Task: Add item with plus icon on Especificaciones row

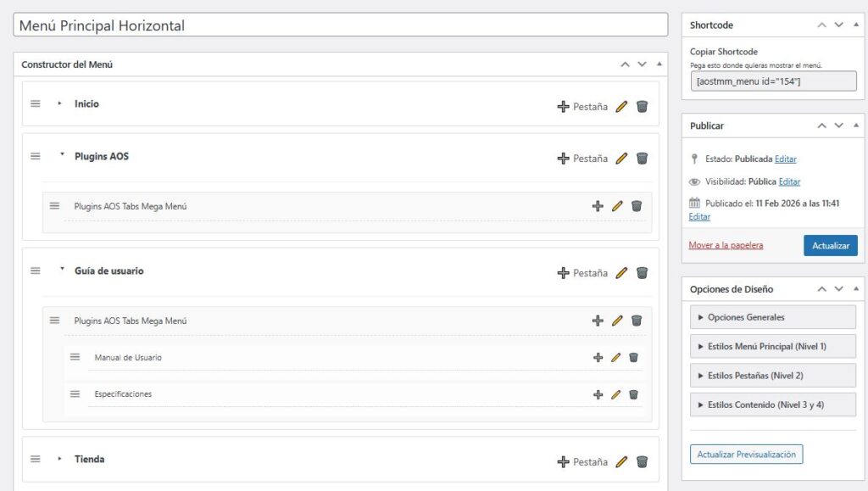Action: coord(598,394)
